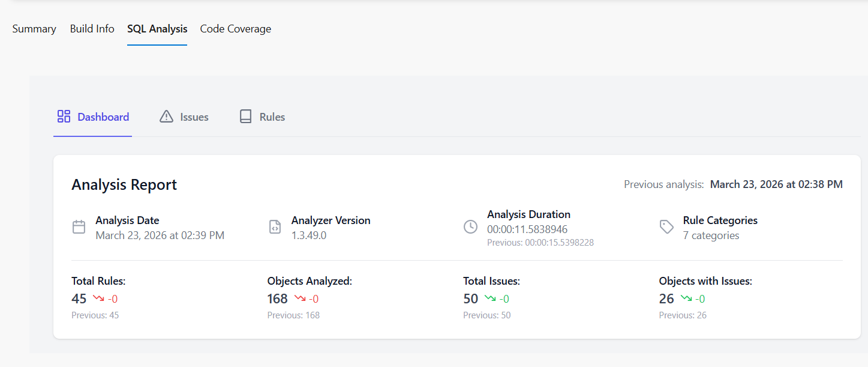This screenshot has width=868, height=367.
Task: Click the warning triangle icon beside Issues
Action: click(x=166, y=117)
